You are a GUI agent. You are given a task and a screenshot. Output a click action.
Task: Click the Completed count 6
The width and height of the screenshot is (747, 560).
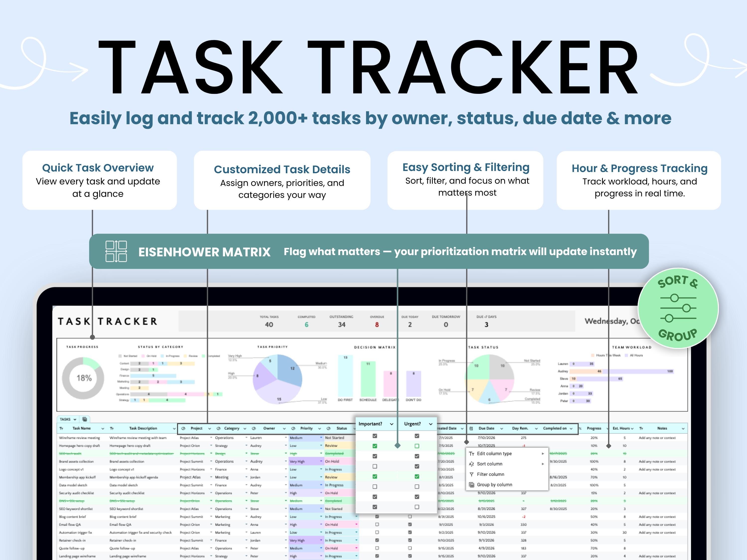[306, 325]
